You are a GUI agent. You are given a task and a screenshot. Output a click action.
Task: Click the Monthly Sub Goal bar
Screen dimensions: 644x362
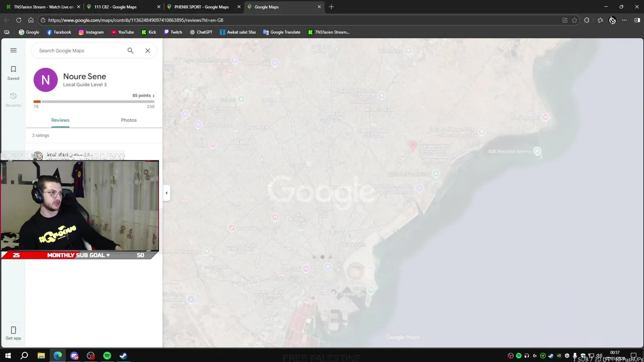79,255
